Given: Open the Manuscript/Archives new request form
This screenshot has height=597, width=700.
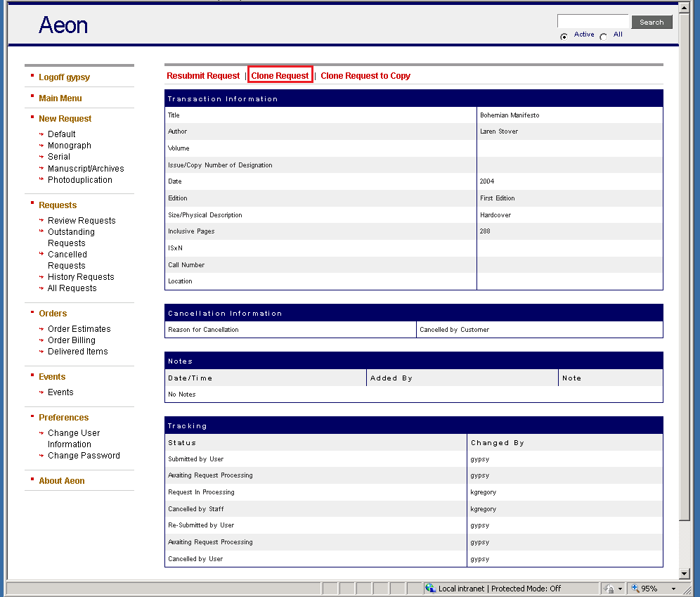Looking at the screenshot, I should coord(86,169).
